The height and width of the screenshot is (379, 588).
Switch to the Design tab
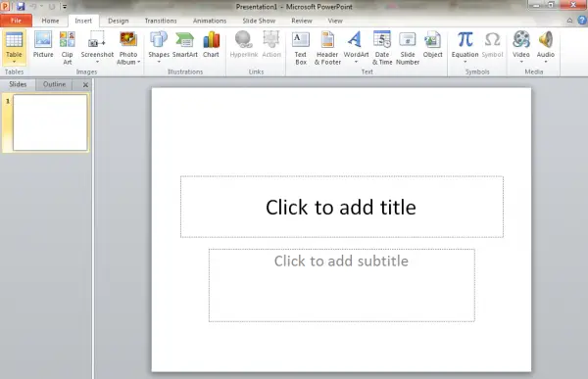(x=119, y=21)
